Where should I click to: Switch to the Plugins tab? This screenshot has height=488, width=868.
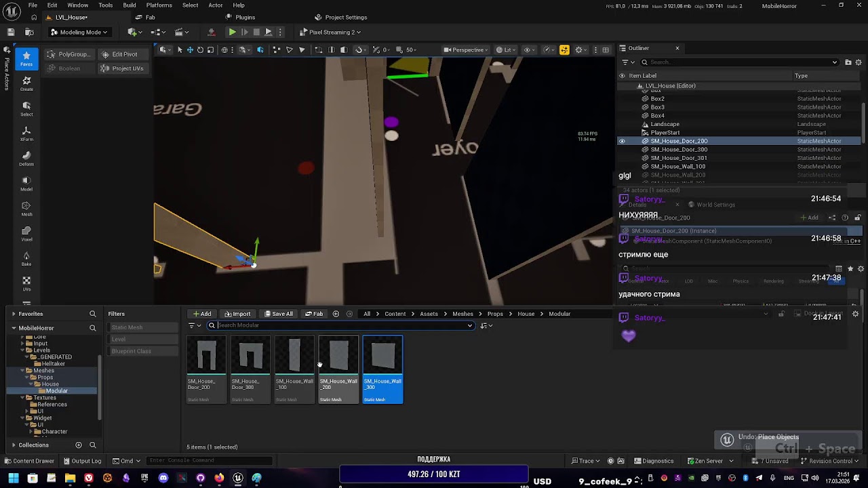[240, 17]
